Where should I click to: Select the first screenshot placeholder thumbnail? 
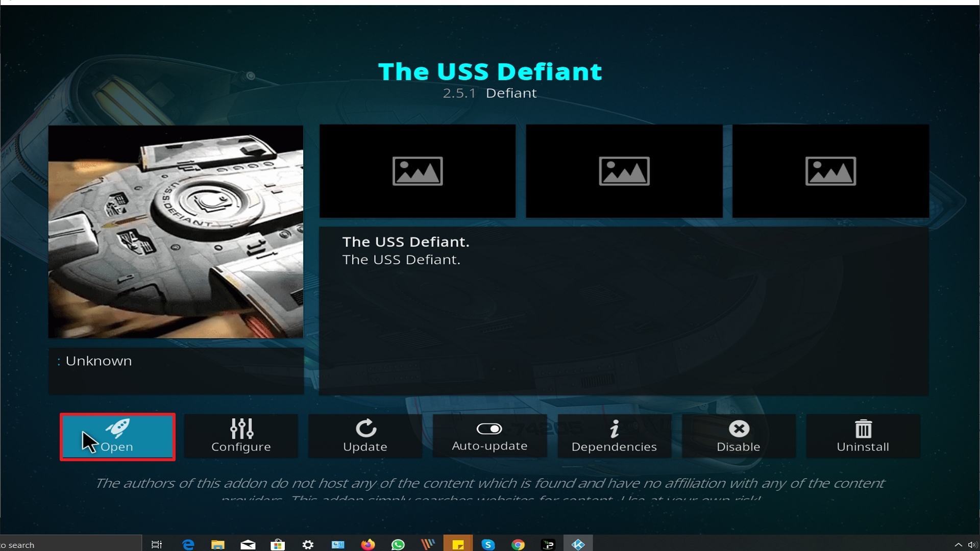tap(418, 171)
